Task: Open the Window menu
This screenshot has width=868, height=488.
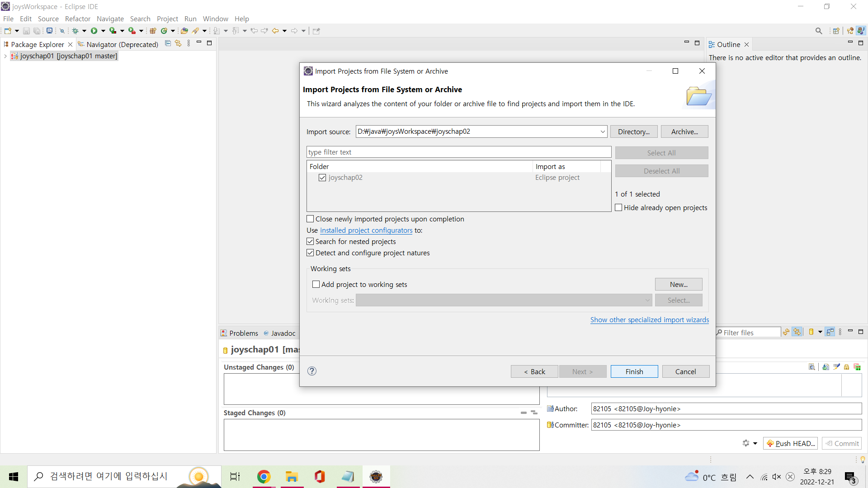Action: [215, 19]
